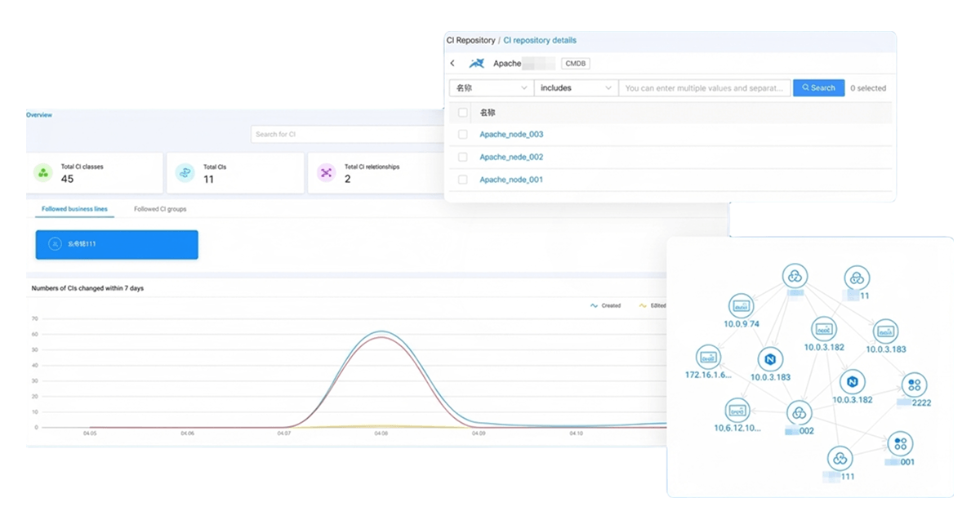Tick the select-all checkbox in table header
Image resolution: width=980 pixels, height=529 pixels.
point(463,113)
